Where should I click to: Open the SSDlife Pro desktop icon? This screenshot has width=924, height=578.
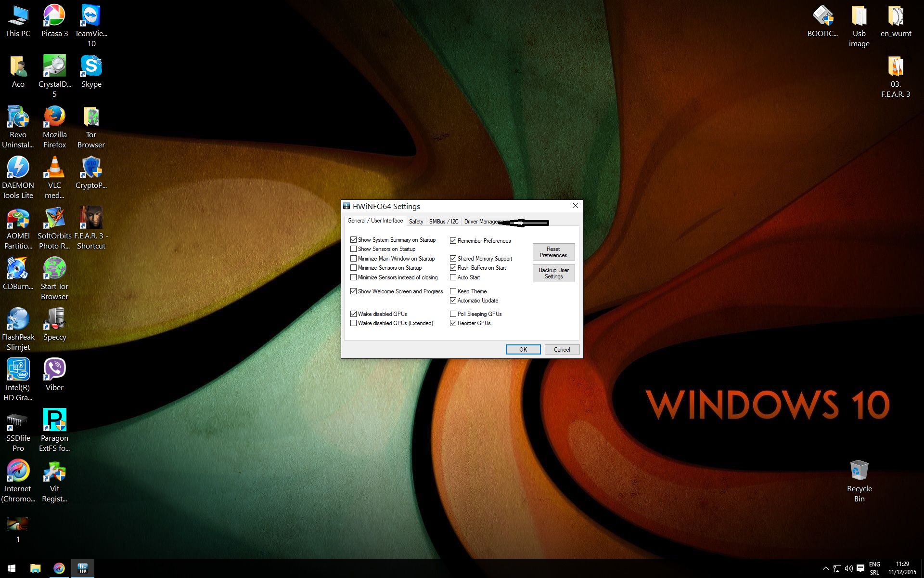pos(18,421)
